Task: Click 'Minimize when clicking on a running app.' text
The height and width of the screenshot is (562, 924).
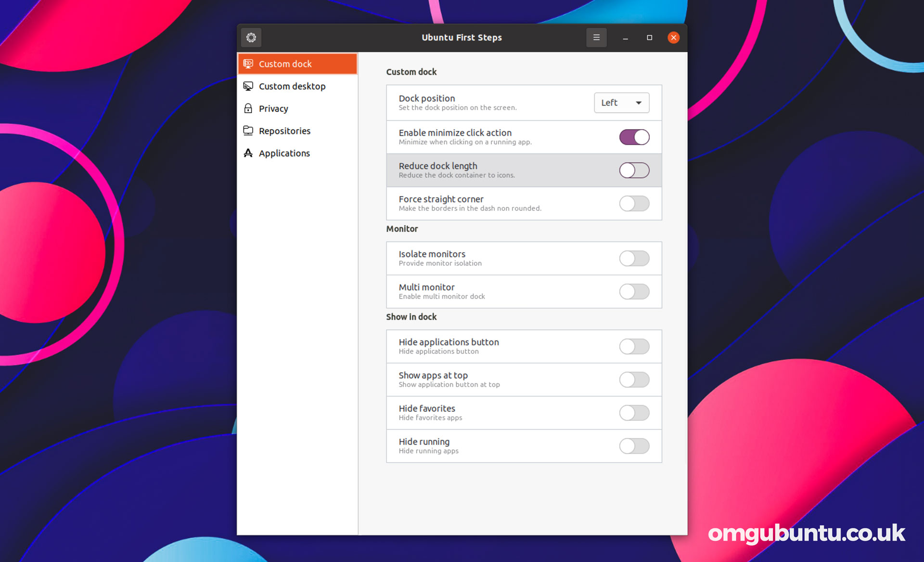Action: click(x=465, y=142)
